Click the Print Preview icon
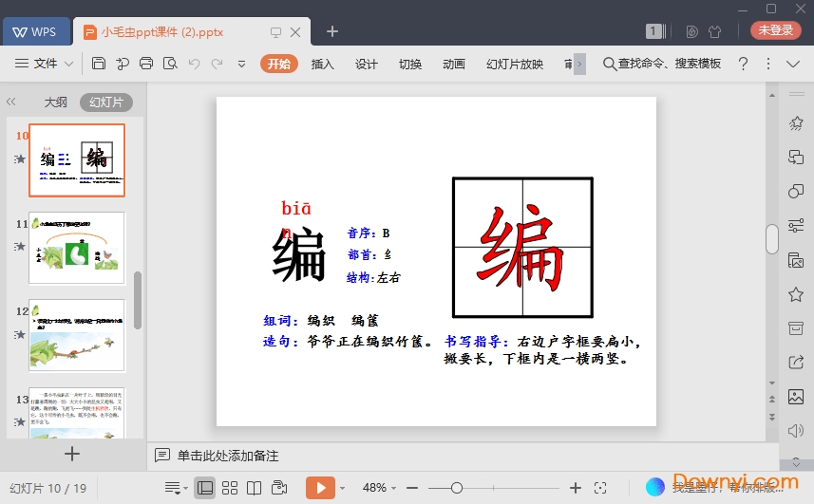 pos(170,64)
